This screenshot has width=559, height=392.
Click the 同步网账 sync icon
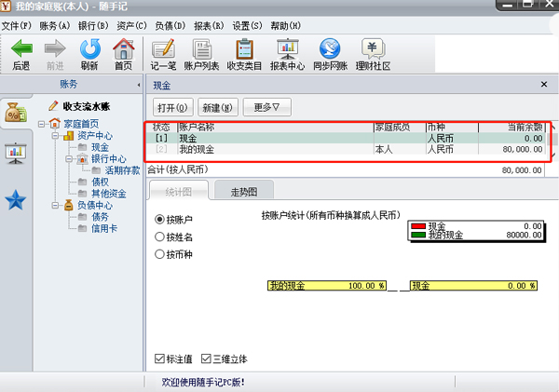pos(330,54)
